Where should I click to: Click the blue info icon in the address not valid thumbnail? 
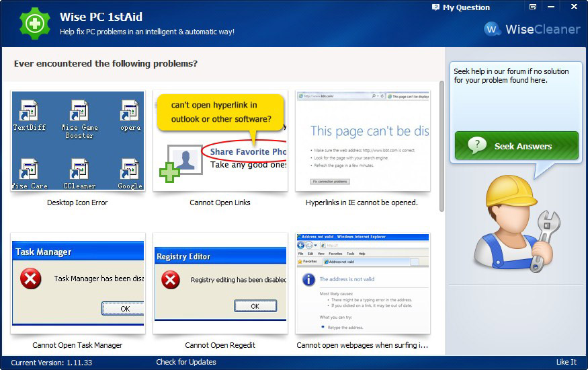tap(308, 280)
